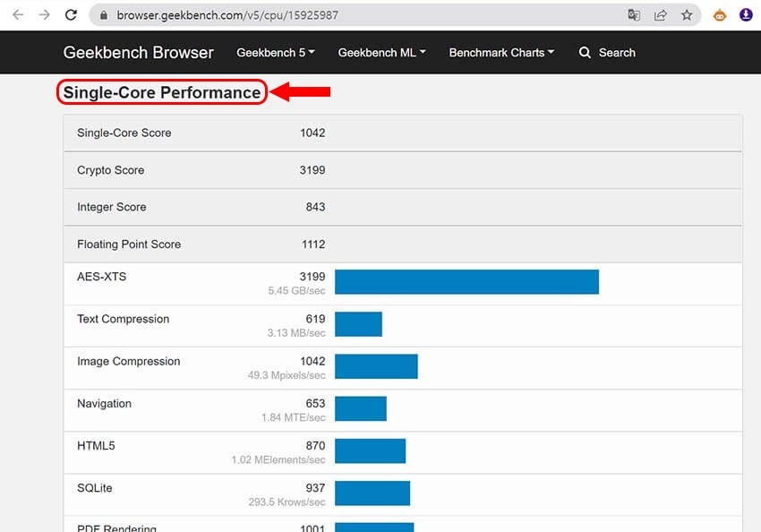The height and width of the screenshot is (532, 761).
Task: Expand the Geekbench ML dropdown menu
Action: pyautogui.click(x=382, y=53)
